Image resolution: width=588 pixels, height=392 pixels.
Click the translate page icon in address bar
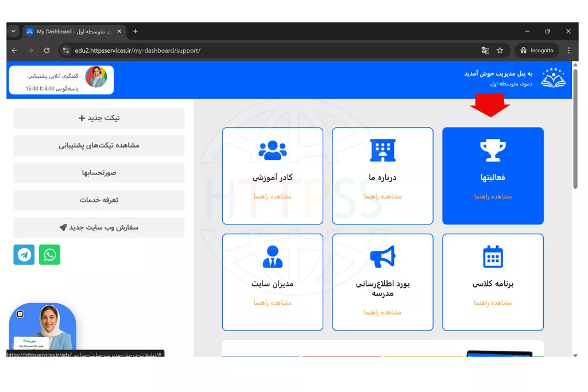(485, 51)
